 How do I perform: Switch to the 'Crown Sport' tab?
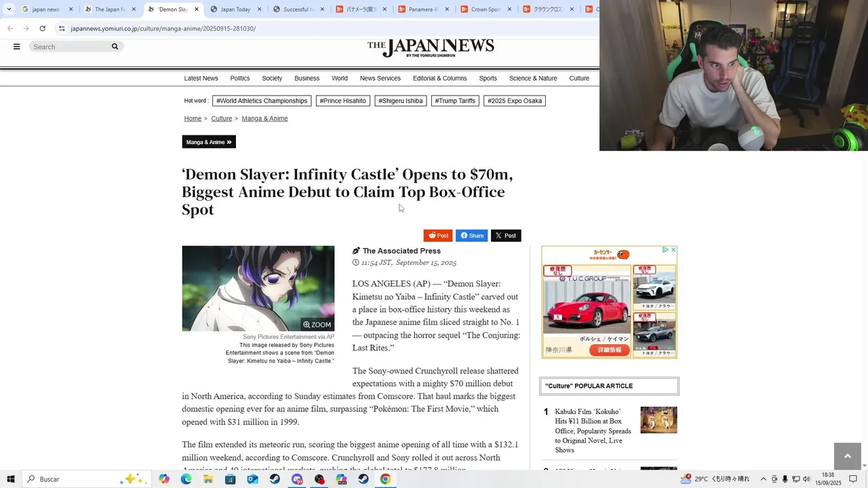pyautogui.click(x=485, y=9)
